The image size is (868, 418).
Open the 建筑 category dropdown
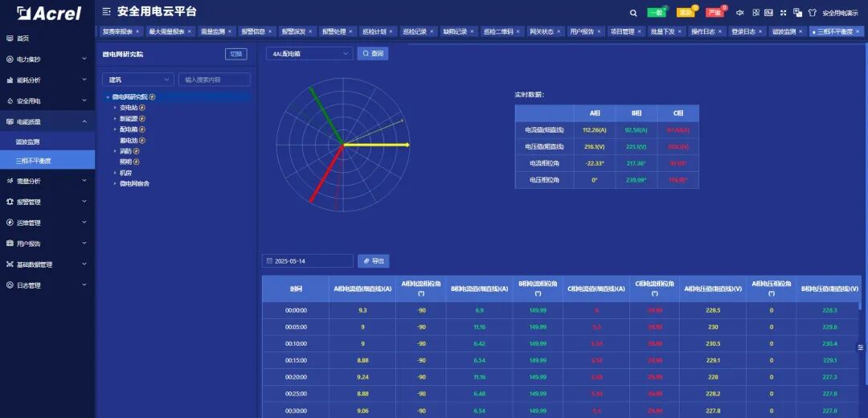pyautogui.click(x=137, y=80)
